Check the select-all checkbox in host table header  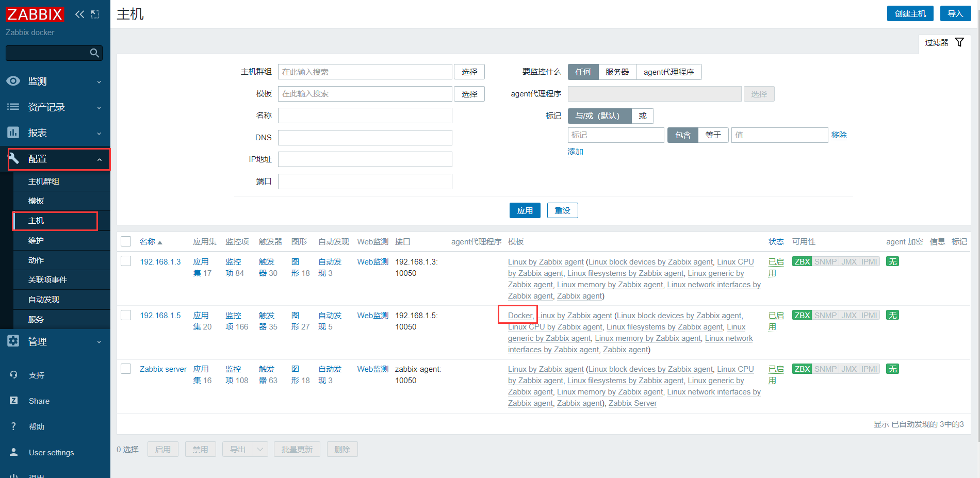(x=125, y=241)
